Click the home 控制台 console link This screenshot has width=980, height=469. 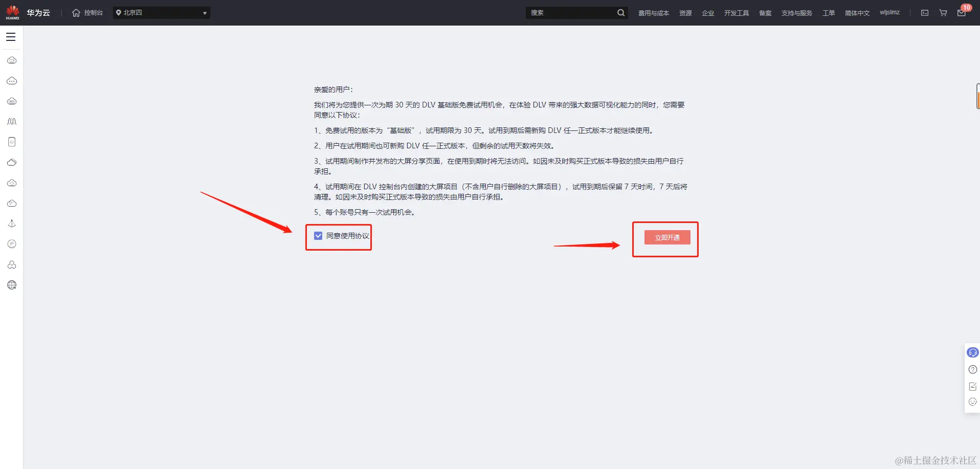click(x=87, y=13)
